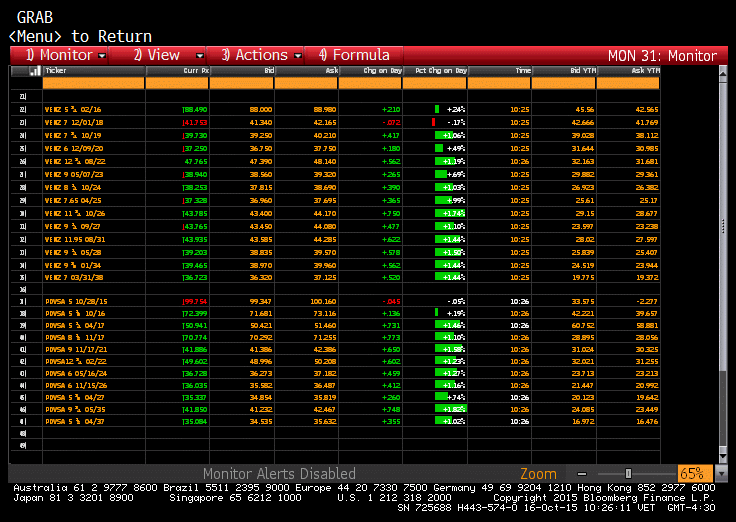
Task: Focus the orange Curr Px filter field
Action: [x=177, y=84]
